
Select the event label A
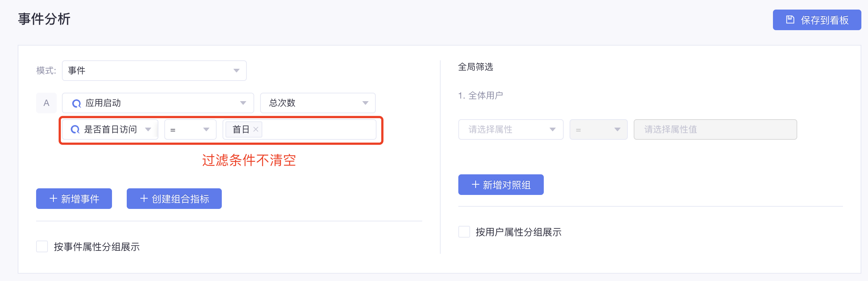[x=46, y=103]
